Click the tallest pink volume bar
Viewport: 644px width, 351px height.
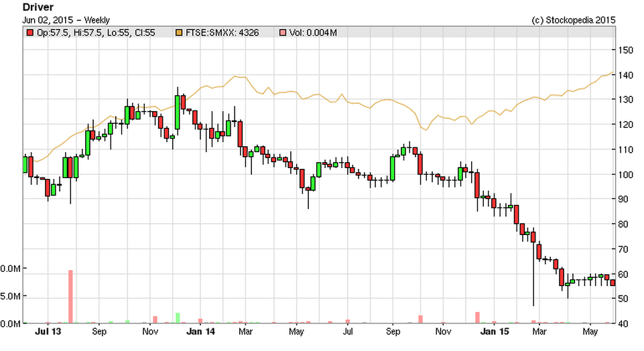70,297
